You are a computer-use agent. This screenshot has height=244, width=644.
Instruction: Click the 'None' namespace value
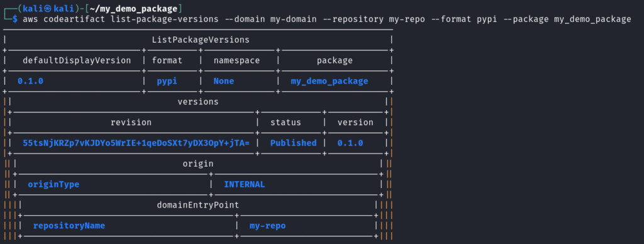coord(224,81)
